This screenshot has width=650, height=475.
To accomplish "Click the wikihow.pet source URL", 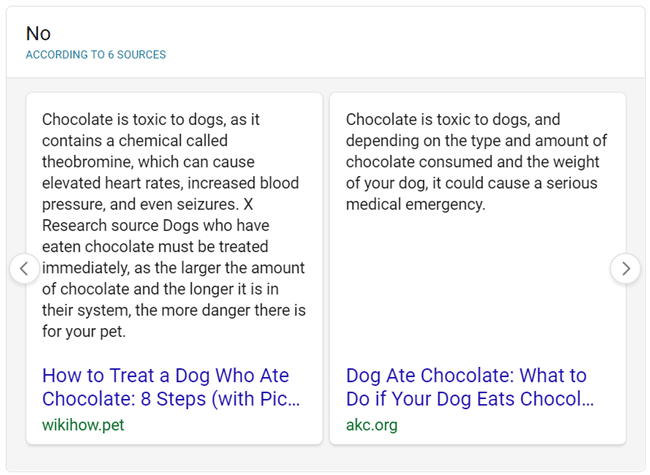I will point(83,425).
